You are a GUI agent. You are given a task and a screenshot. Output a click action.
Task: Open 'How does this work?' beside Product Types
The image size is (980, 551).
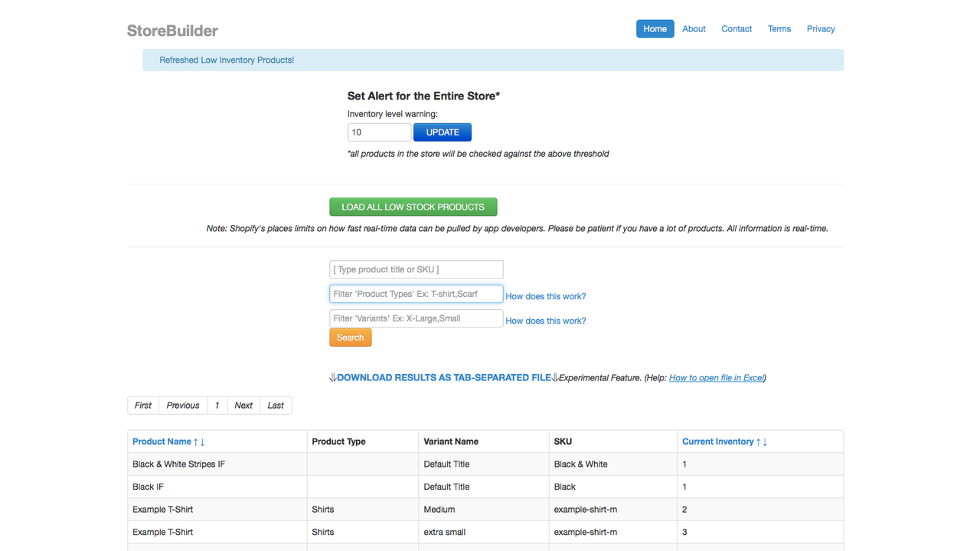click(546, 296)
